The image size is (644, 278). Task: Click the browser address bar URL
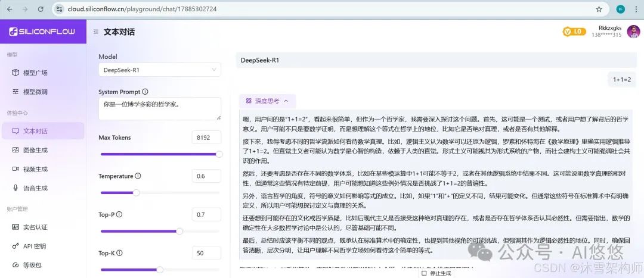coord(142,9)
